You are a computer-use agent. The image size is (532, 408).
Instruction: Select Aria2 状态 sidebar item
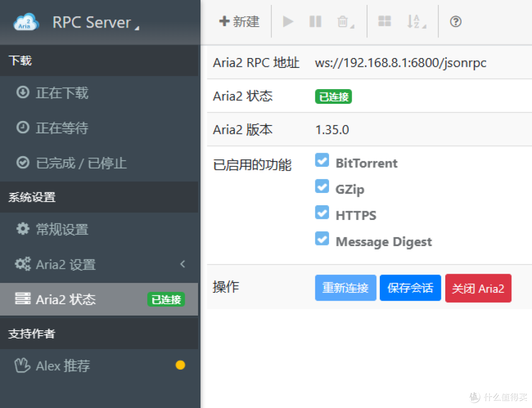coord(99,299)
